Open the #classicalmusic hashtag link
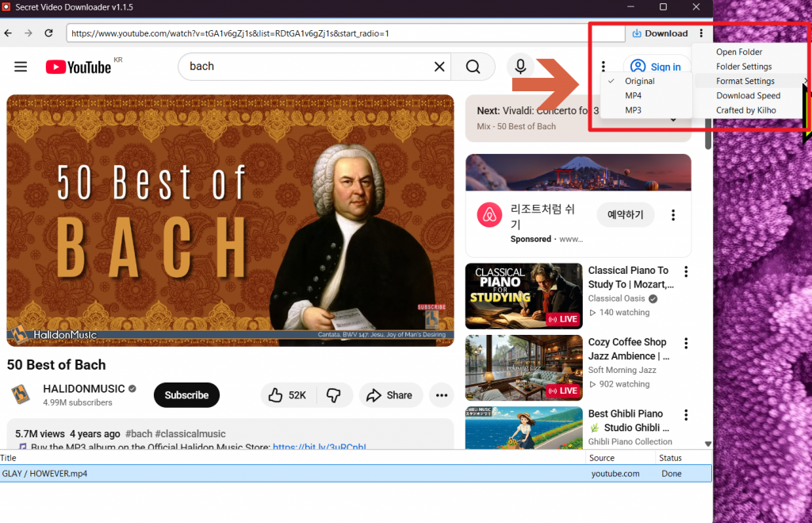The height and width of the screenshot is (523, 812). pos(190,434)
